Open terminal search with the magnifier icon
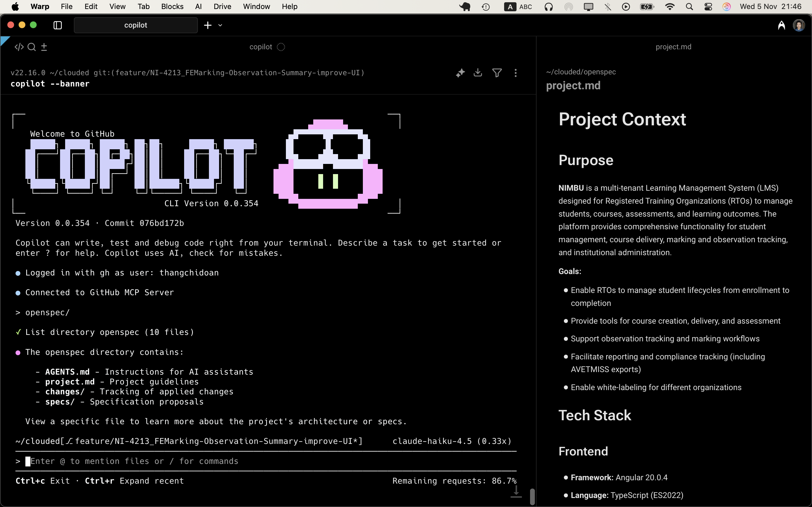This screenshot has width=812, height=507. (32, 47)
